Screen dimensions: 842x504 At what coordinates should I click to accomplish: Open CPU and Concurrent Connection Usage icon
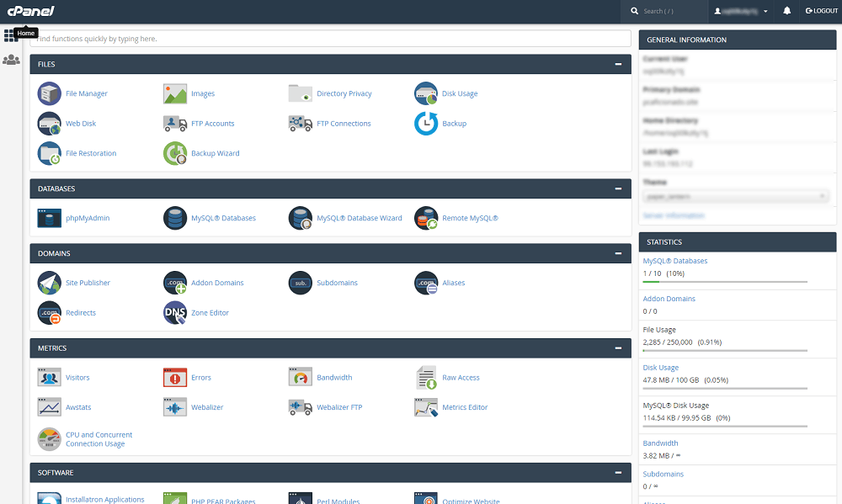(x=49, y=439)
